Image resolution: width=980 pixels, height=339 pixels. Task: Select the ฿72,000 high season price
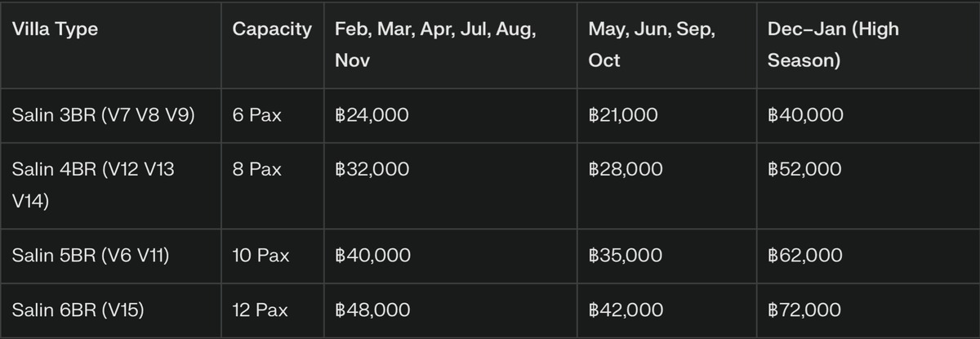(804, 310)
